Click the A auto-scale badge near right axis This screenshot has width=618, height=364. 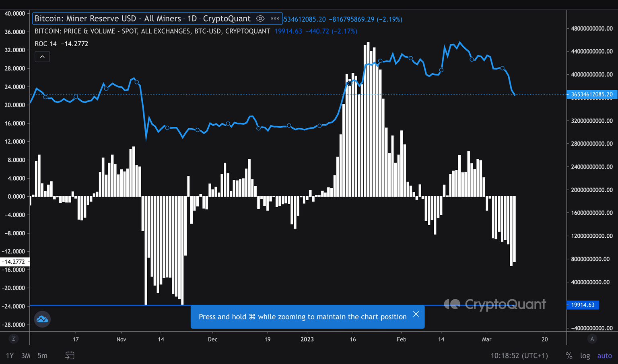(592, 339)
